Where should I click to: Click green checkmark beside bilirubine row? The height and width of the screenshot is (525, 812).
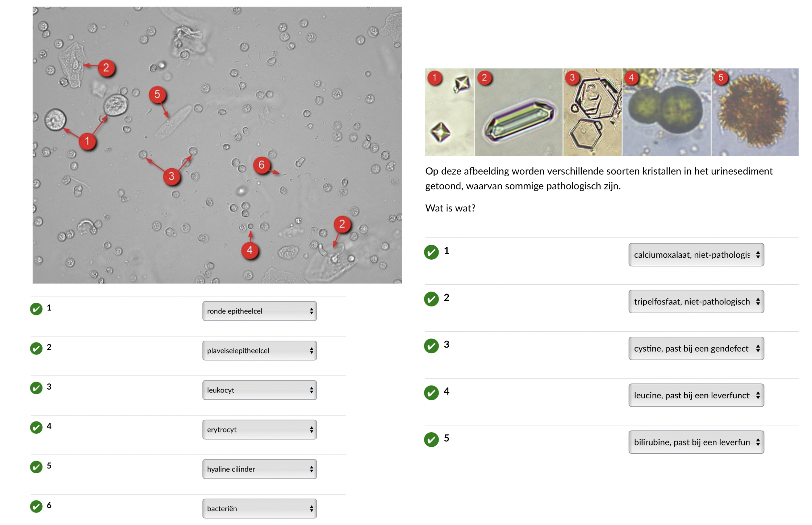pyautogui.click(x=431, y=440)
